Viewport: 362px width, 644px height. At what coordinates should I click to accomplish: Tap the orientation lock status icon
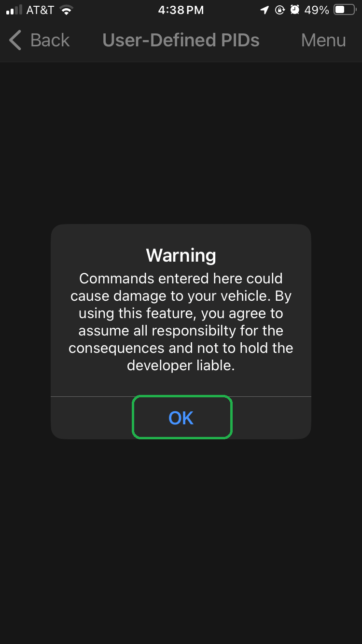pos(280,10)
